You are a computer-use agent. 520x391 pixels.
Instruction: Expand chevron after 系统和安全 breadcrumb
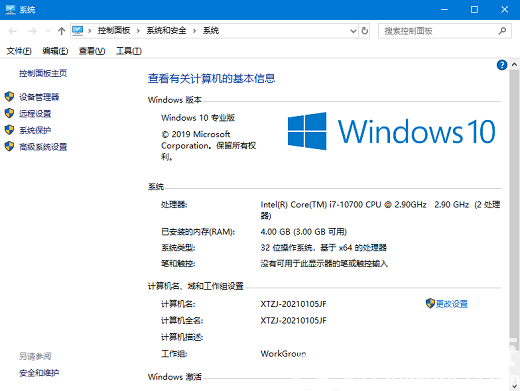(194, 31)
